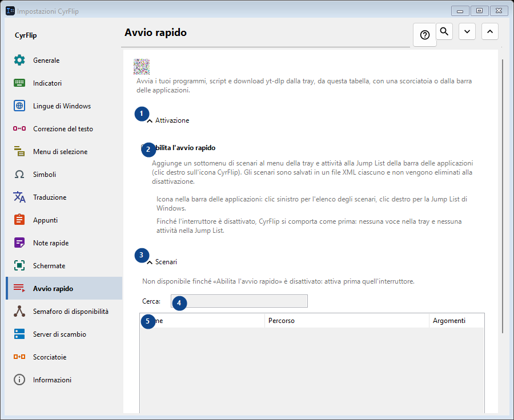This screenshot has height=420, width=514.
Task: Go to the Server di scambio section
Action: (64, 334)
